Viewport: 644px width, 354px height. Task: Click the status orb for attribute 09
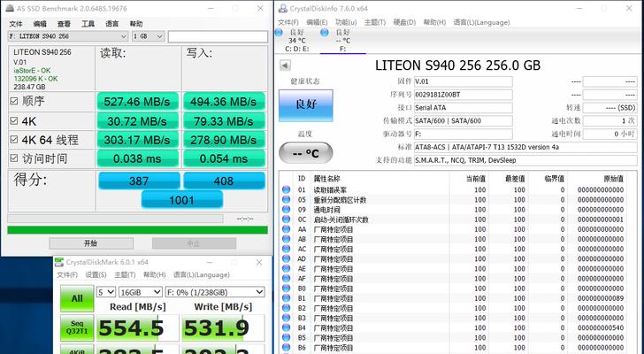(287, 210)
